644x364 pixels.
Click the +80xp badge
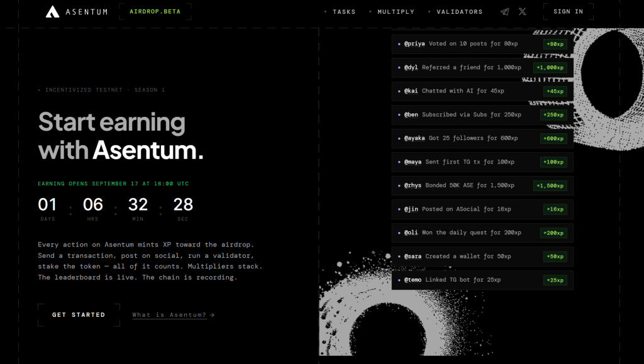tap(555, 44)
